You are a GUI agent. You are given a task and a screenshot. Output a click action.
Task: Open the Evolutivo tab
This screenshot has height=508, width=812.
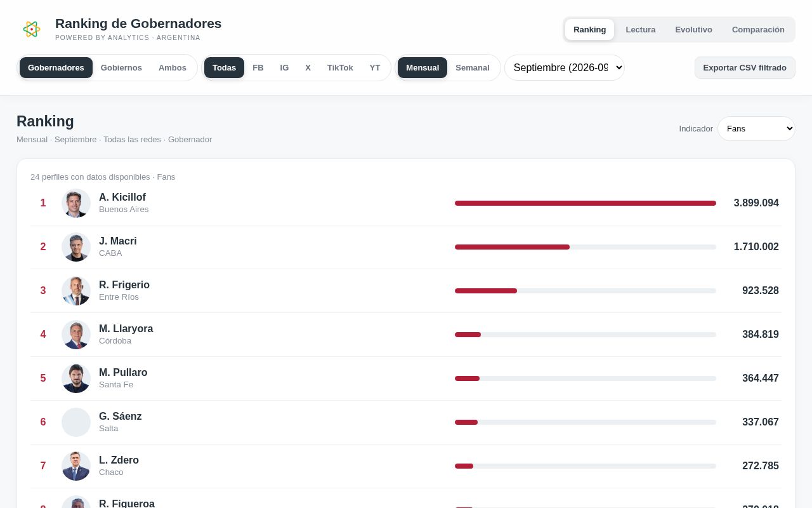point(693,30)
